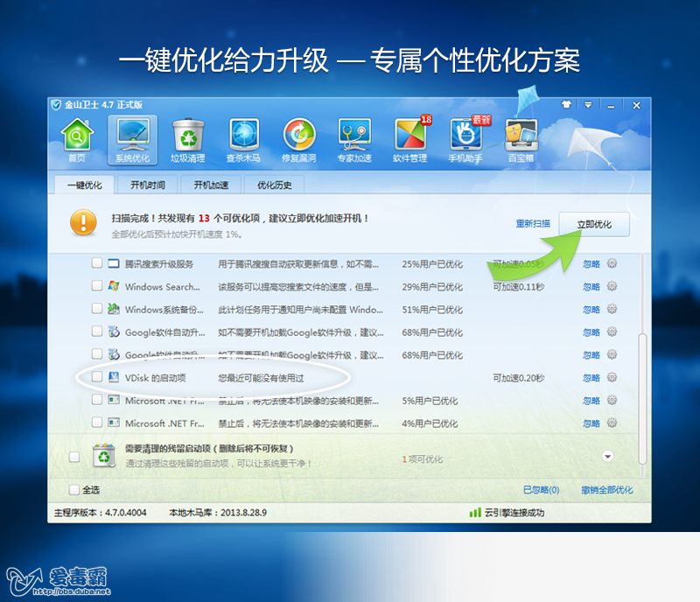Click the Windows Search row flag icon
This screenshot has width=700, height=602.
coord(114,286)
